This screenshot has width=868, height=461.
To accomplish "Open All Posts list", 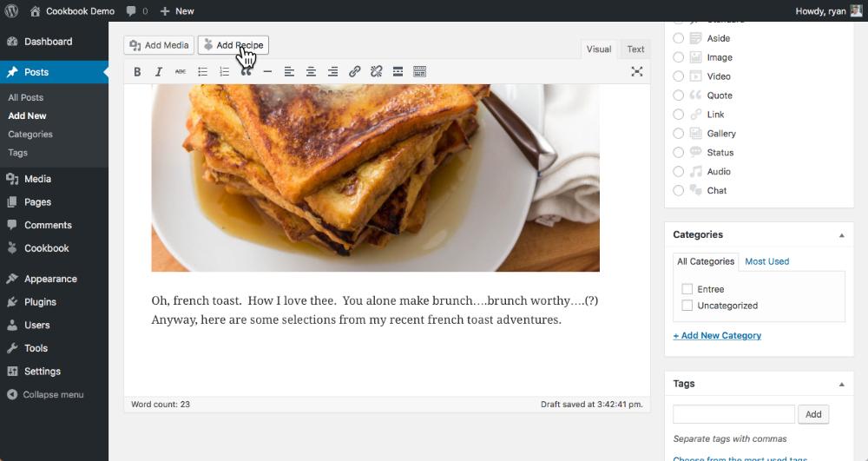I will (x=25, y=97).
